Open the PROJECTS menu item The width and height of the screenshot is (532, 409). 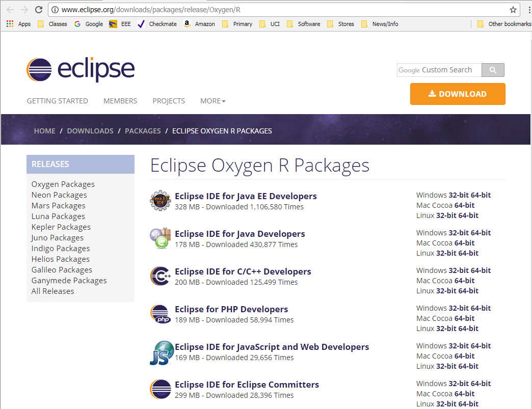pos(169,101)
